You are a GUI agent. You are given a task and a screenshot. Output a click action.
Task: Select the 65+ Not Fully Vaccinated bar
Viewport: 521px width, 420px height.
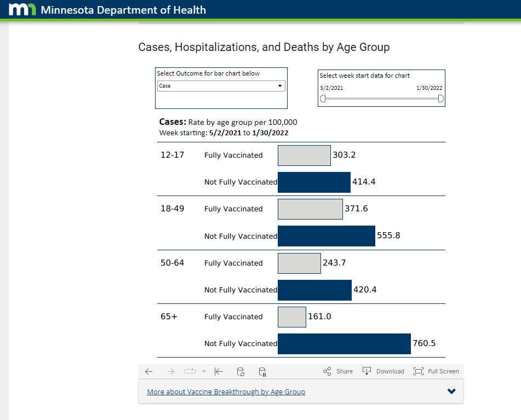pyautogui.click(x=344, y=343)
